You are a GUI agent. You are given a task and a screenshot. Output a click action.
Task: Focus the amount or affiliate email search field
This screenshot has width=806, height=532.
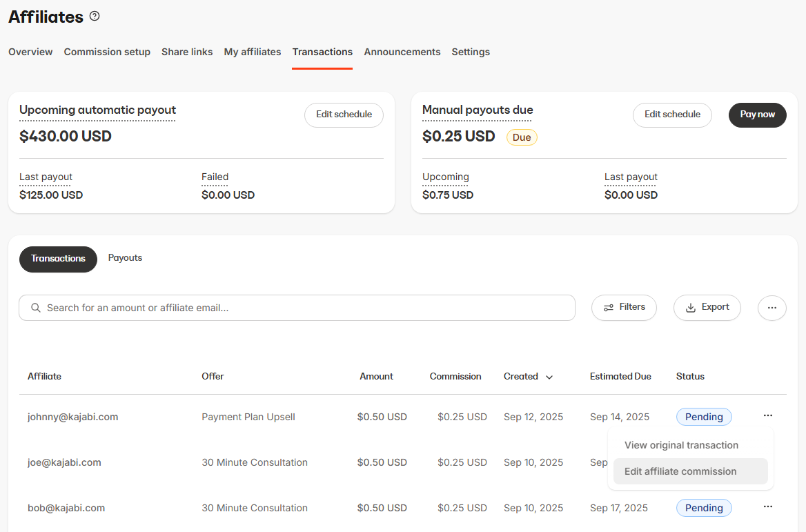click(297, 308)
